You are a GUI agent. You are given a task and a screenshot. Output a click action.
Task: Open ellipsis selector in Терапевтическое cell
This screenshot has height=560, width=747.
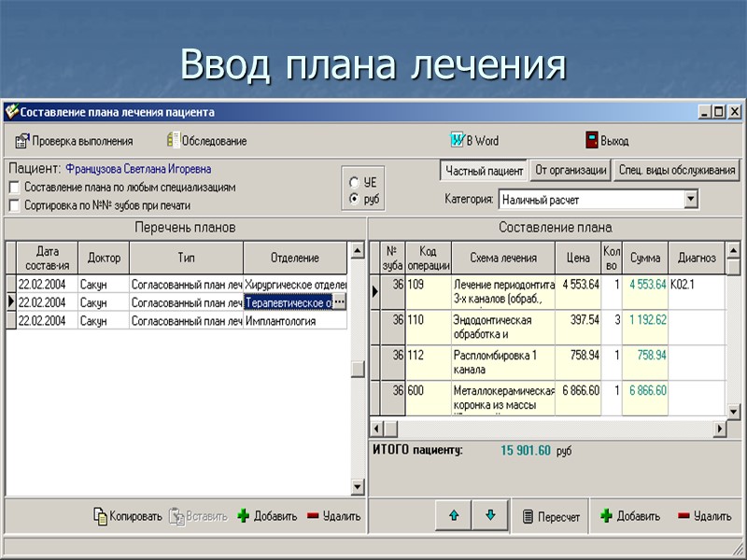(x=339, y=302)
